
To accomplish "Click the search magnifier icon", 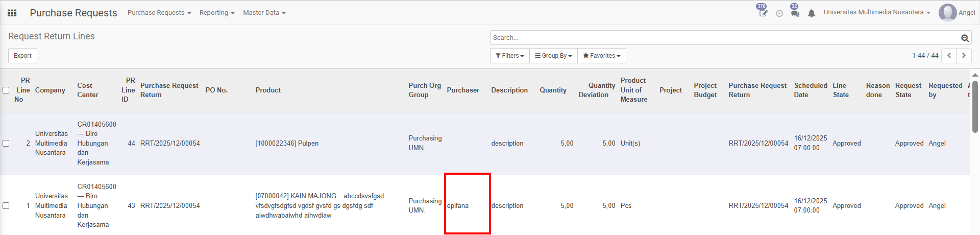I will point(965,38).
